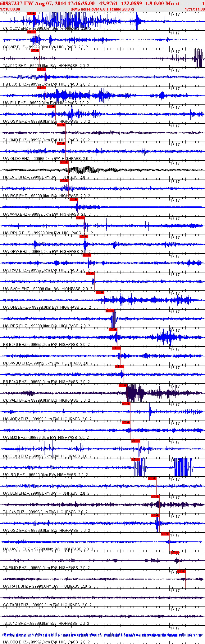Select the TA.I04A.BHZ station label
Screen dimensions: 205x644
click(x=46, y=512)
